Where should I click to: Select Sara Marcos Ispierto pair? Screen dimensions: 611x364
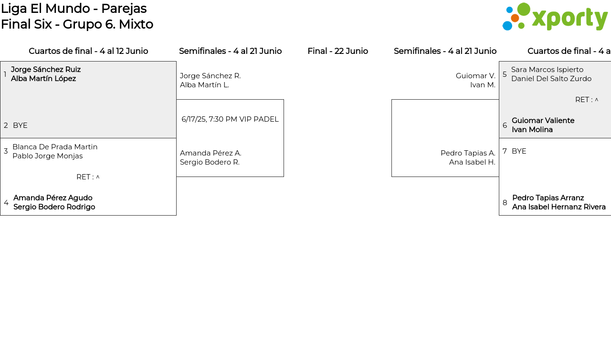(551, 74)
